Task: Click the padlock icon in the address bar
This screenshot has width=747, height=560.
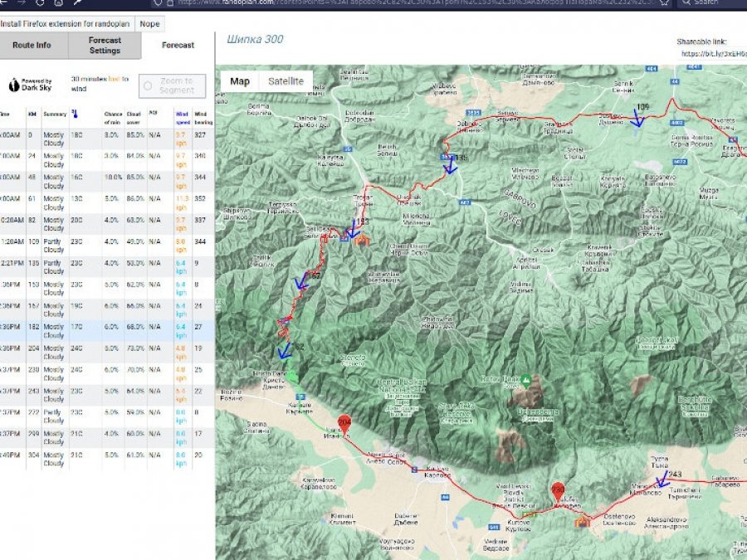Action: (168, 3)
